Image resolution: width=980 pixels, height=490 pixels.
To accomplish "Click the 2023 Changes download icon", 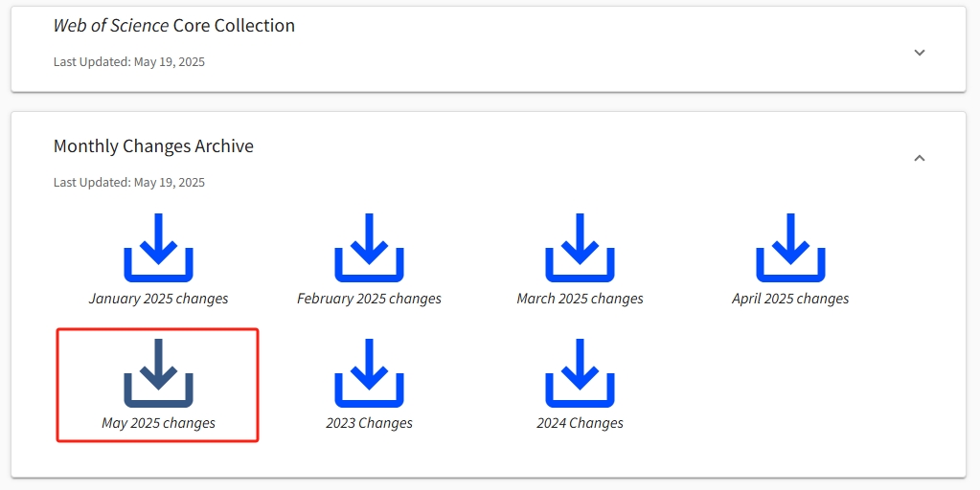I will (x=369, y=371).
